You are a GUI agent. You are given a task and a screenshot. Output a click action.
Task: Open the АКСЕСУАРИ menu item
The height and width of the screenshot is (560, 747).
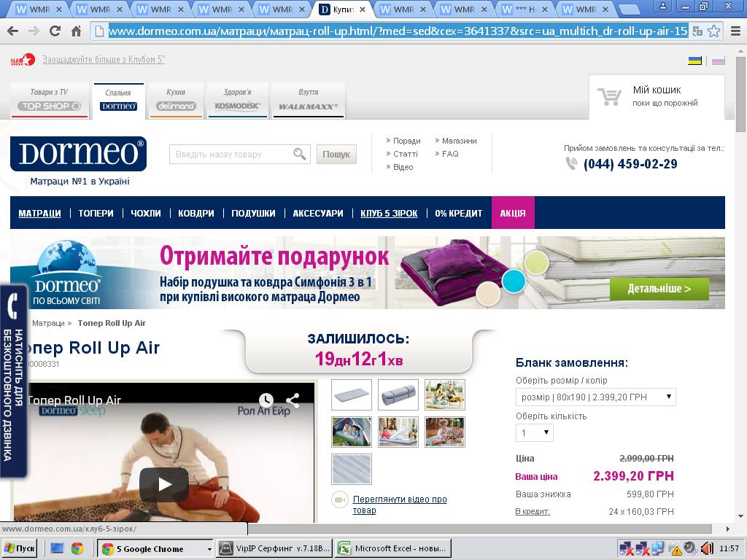(x=318, y=214)
